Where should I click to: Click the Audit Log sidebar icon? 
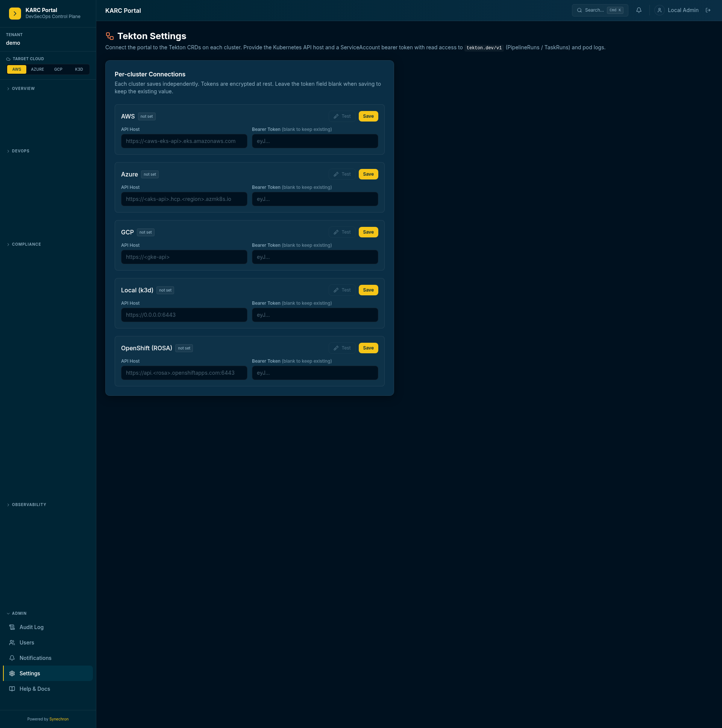(x=12, y=627)
